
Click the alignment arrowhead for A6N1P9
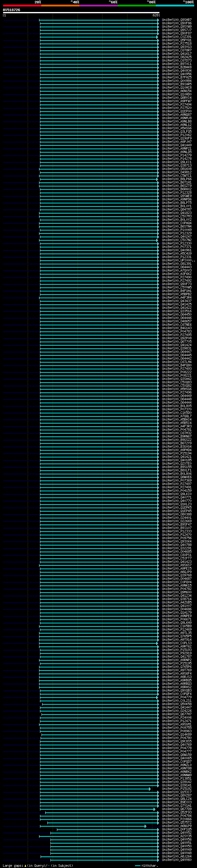click(146, 826)
